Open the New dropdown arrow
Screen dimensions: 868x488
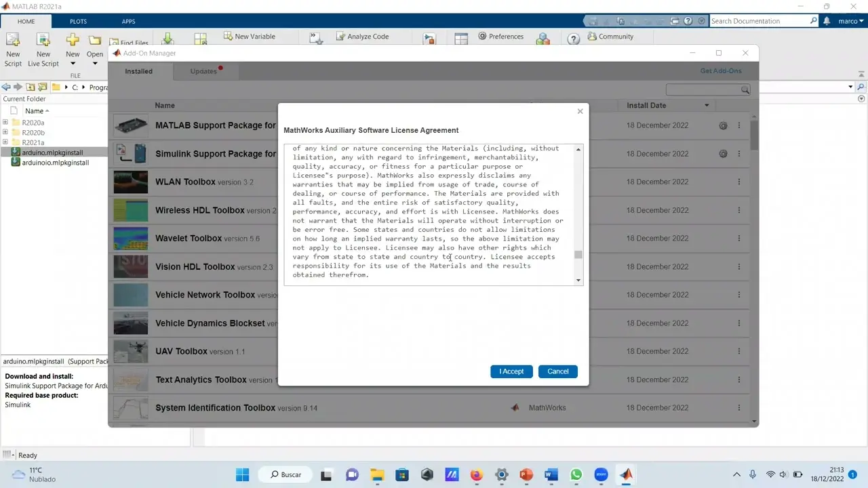click(73, 64)
